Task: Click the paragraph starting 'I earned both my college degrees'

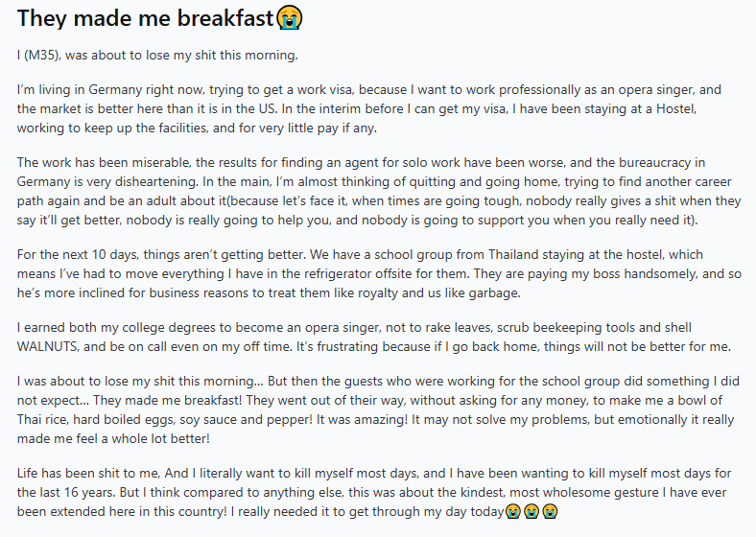Action: [x=374, y=337]
